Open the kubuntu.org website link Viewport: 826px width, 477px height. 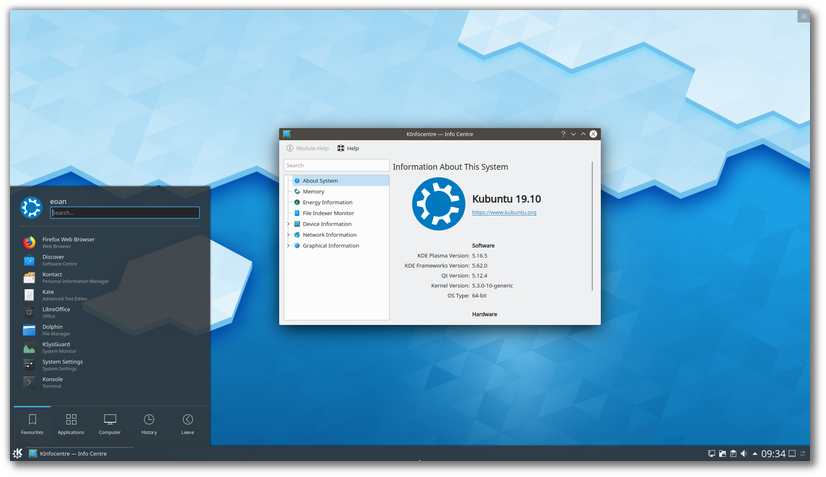pyautogui.click(x=504, y=213)
